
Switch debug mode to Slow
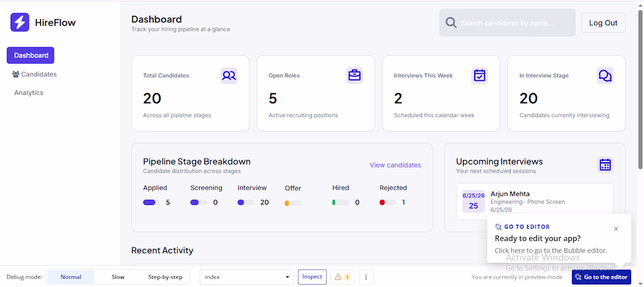point(118,277)
